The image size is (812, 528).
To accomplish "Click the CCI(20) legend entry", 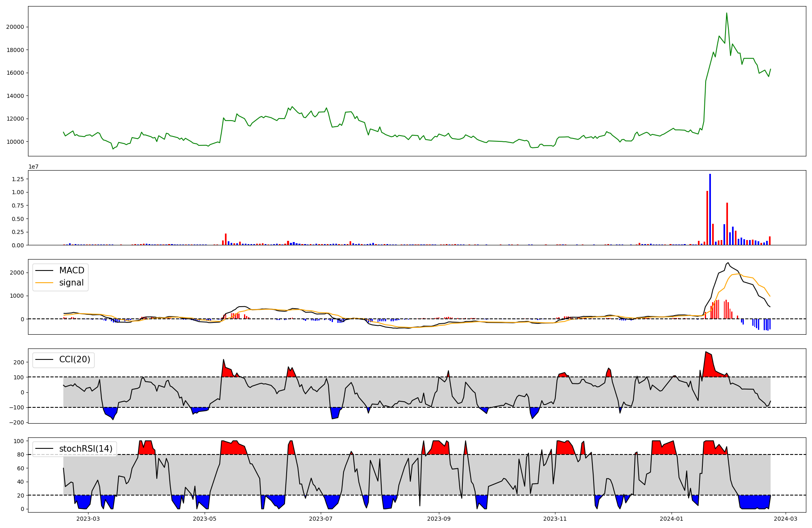I will 74,359.
